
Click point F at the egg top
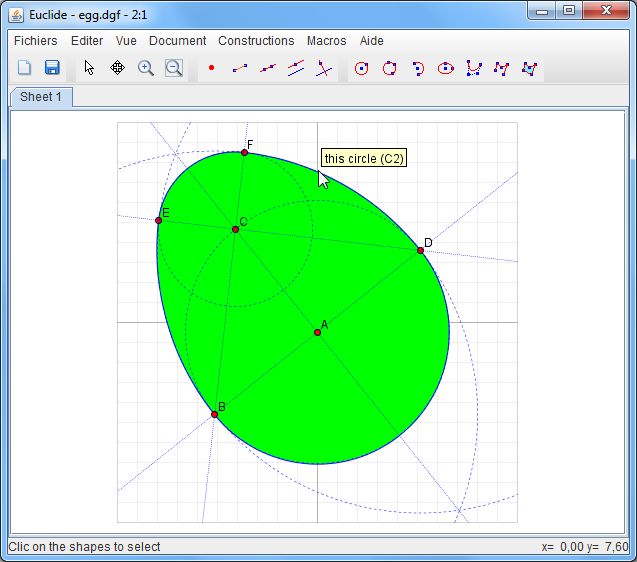click(x=244, y=153)
